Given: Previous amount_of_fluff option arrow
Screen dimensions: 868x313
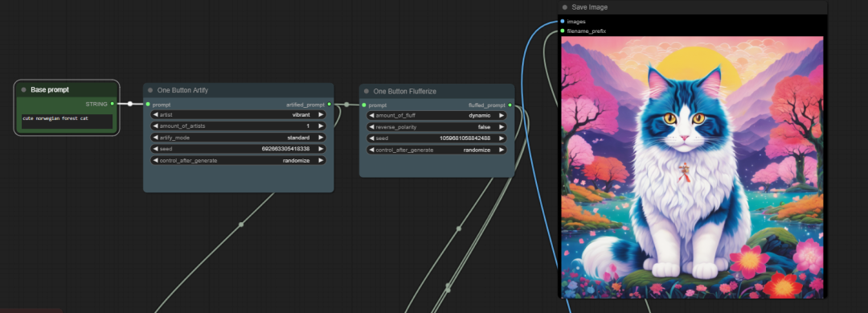Looking at the screenshot, I should 371,115.
